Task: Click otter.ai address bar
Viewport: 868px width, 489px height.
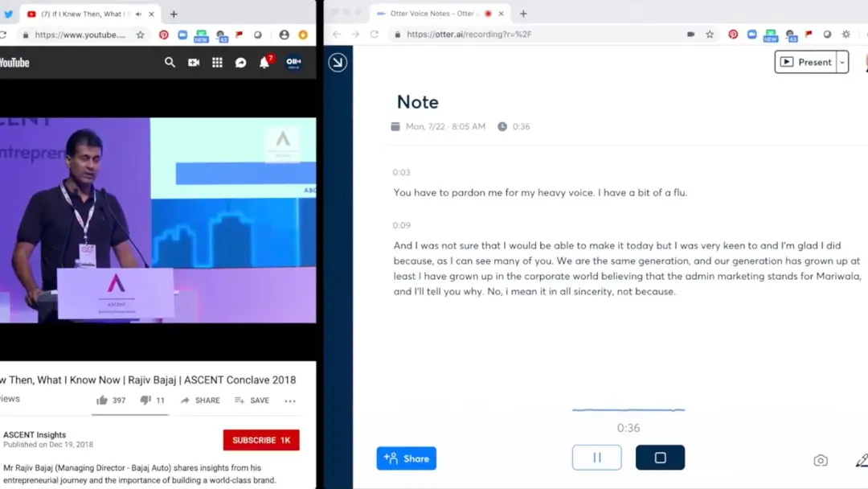Action: (537, 35)
